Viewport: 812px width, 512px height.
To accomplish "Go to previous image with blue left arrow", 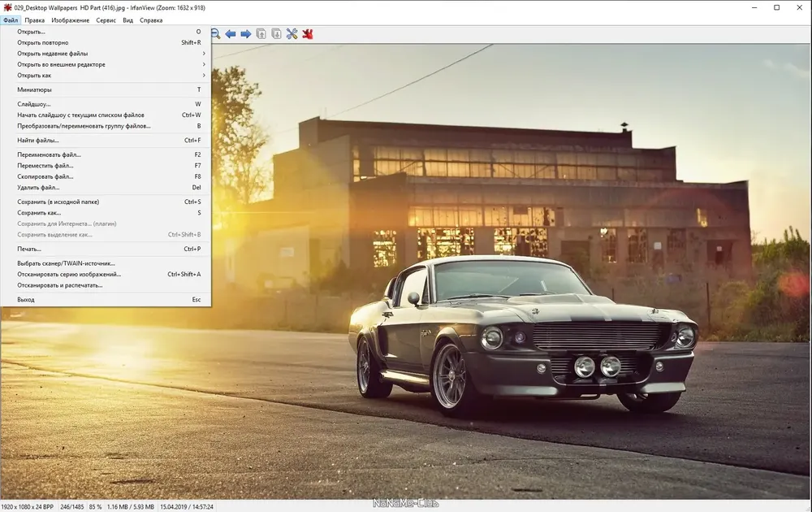I will pos(231,34).
